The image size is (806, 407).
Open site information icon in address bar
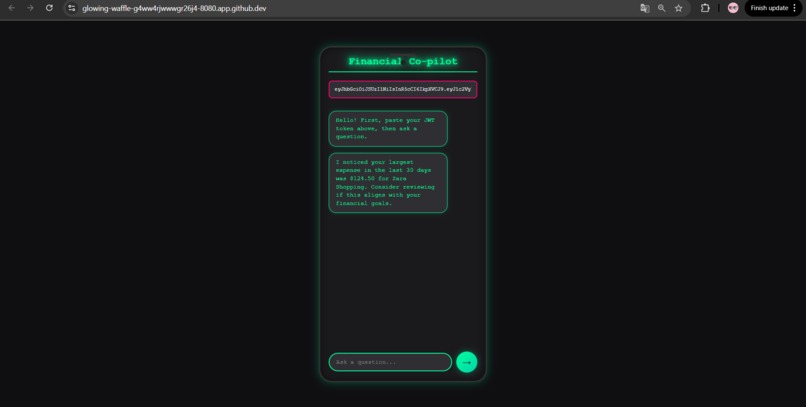pyautogui.click(x=72, y=8)
